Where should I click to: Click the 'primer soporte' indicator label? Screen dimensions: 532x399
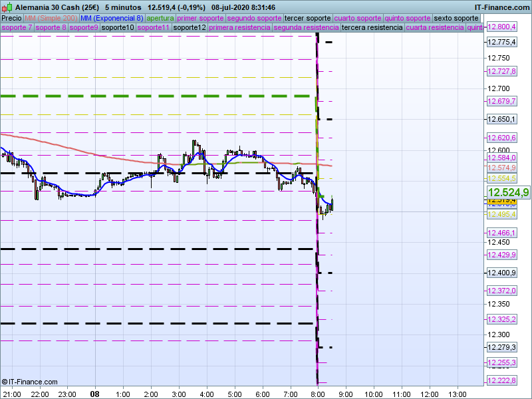(200, 18)
